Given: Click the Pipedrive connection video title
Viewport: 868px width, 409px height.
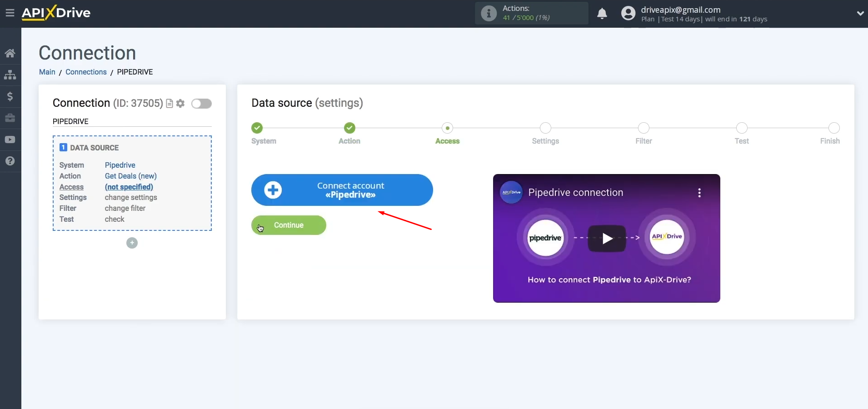Looking at the screenshot, I should (x=576, y=193).
